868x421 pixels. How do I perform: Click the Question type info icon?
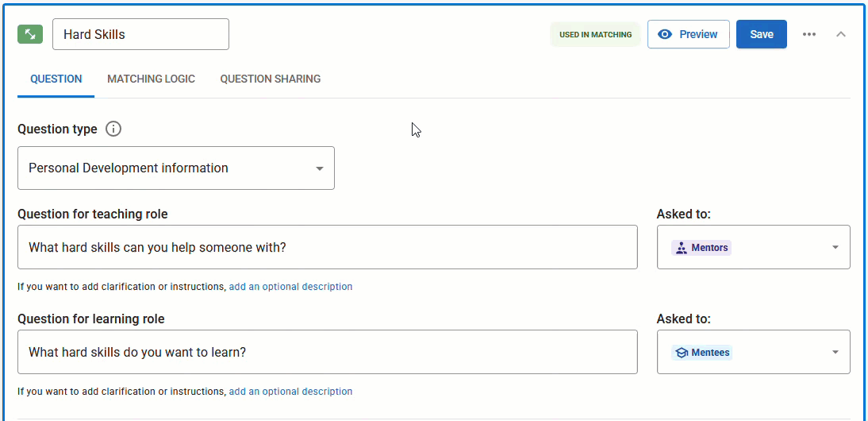point(113,129)
